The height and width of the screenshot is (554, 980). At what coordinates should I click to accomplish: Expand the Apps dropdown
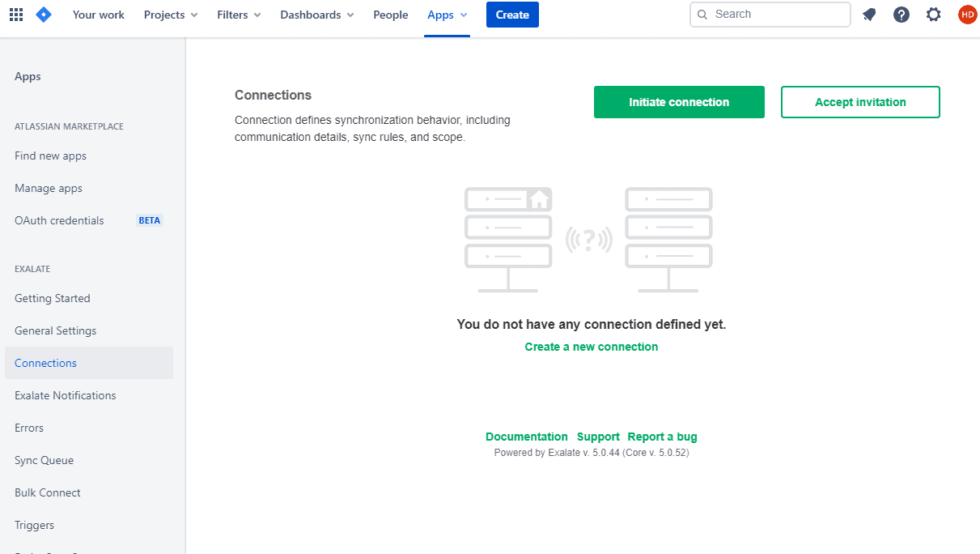(448, 15)
